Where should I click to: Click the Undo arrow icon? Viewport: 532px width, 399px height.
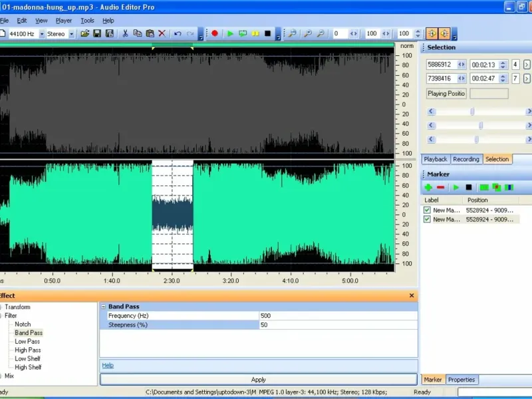point(178,33)
